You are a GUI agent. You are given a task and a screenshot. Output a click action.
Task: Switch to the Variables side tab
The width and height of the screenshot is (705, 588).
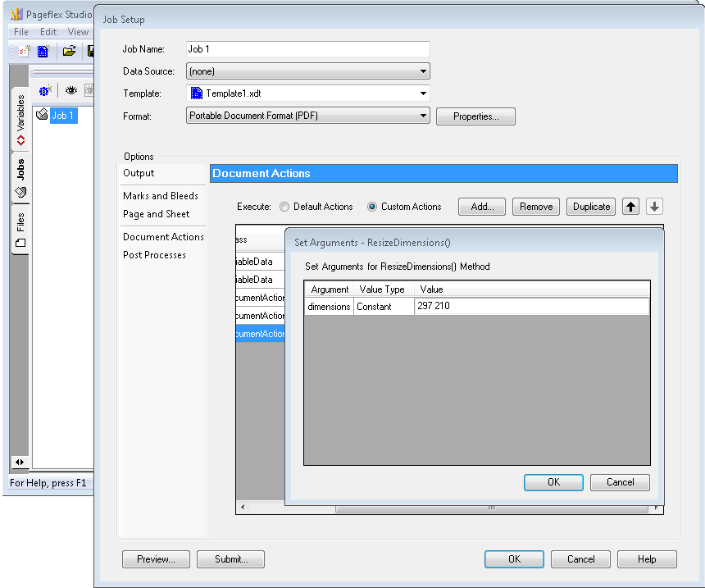point(20,120)
